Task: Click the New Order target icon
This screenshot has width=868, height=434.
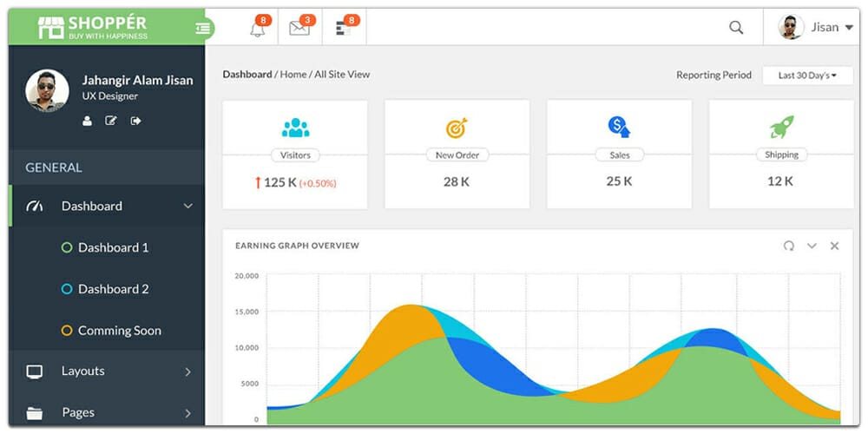Action: pyautogui.click(x=457, y=128)
